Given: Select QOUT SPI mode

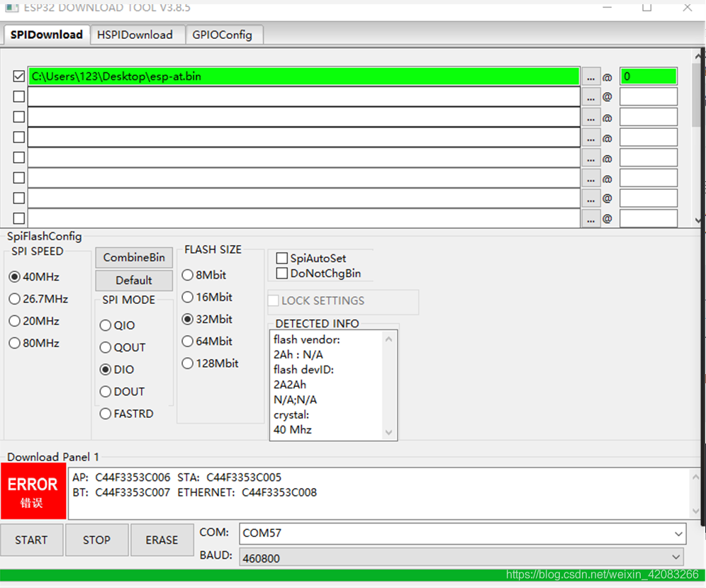Looking at the screenshot, I should pos(123,347).
